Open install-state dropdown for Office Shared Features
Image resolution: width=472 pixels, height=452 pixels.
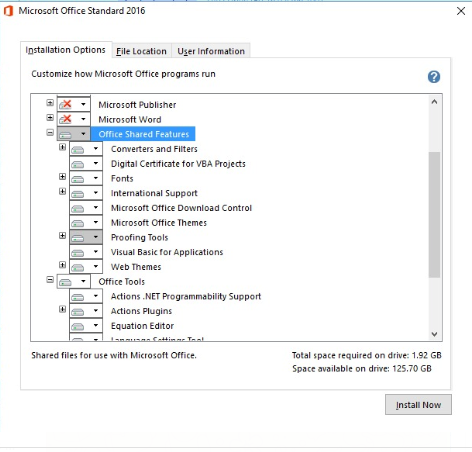coord(74,134)
